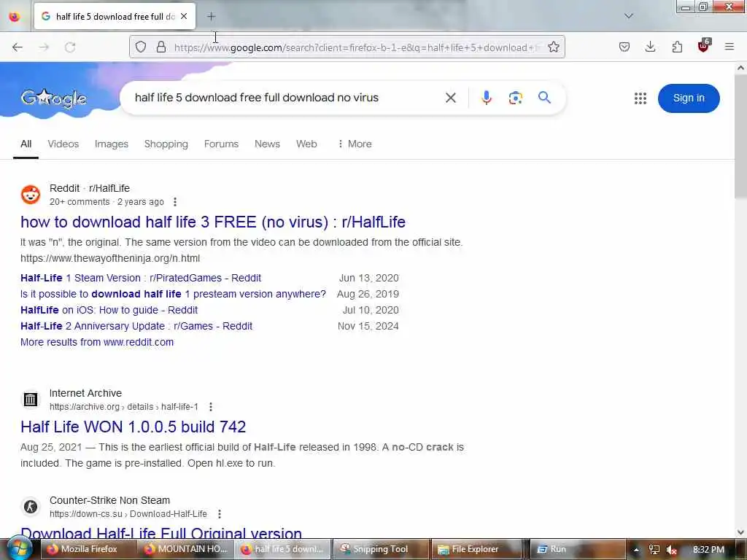
Task: Switch to the Videos tab
Action: (x=63, y=144)
